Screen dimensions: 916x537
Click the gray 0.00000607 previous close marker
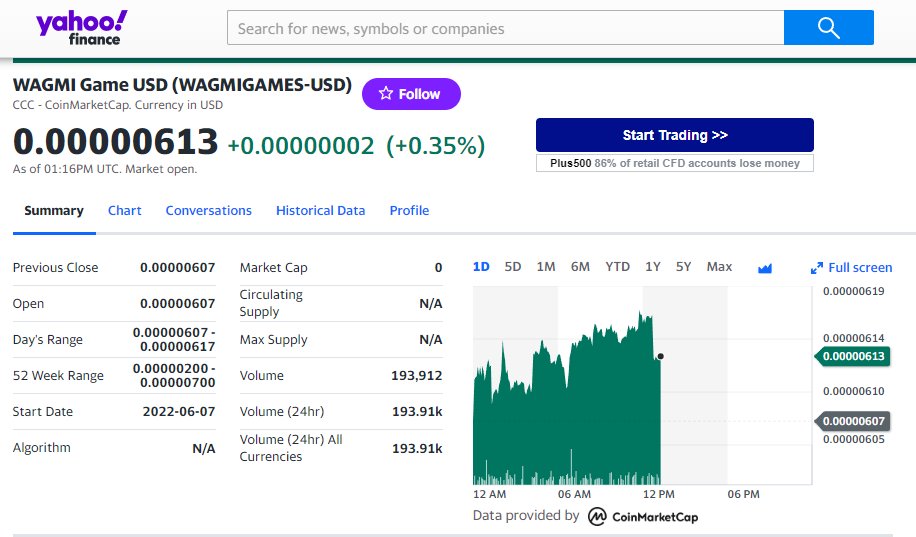(x=852, y=421)
